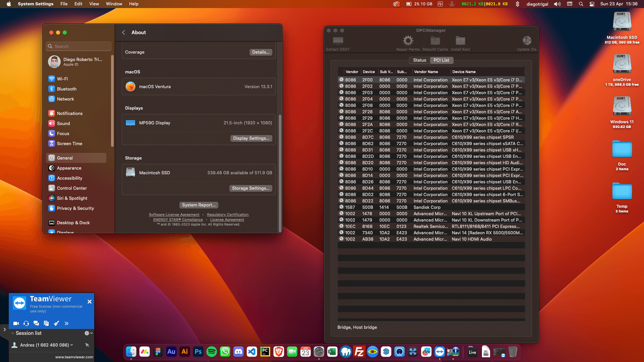Select the C610/X99 chipset SPSR row

[431, 137]
